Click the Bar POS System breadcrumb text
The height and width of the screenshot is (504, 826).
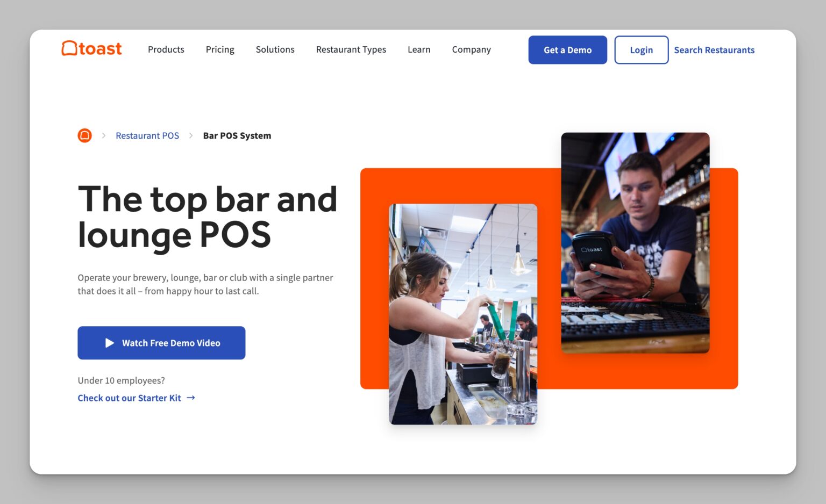pos(237,135)
